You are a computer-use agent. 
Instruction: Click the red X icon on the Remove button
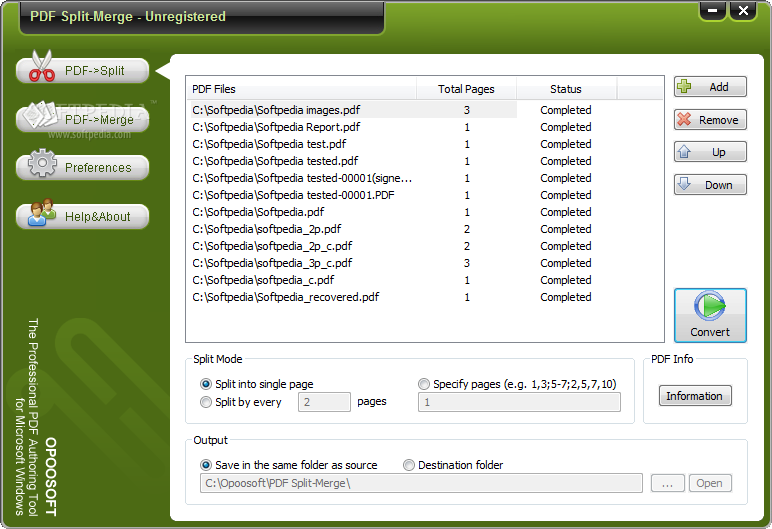pos(684,119)
